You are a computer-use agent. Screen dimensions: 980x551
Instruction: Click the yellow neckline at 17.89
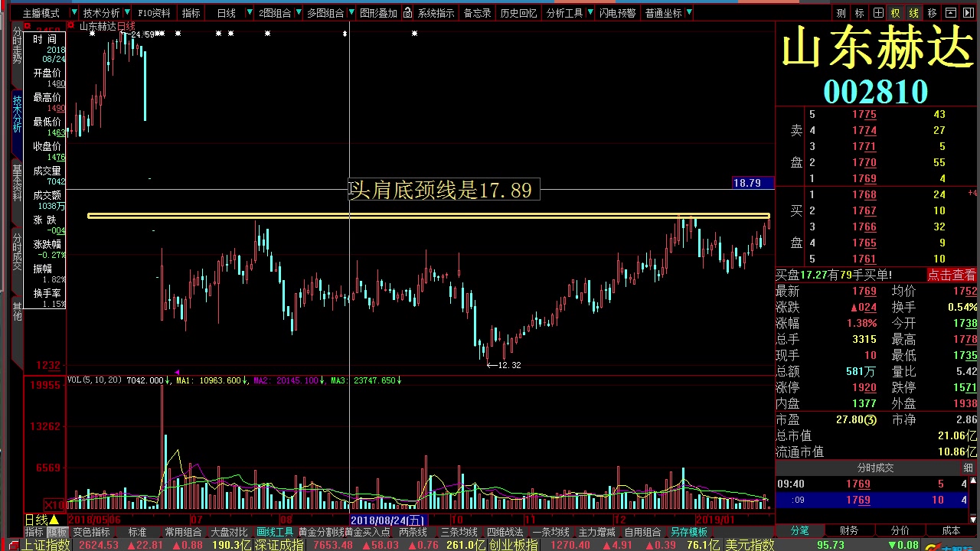point(429,216)
